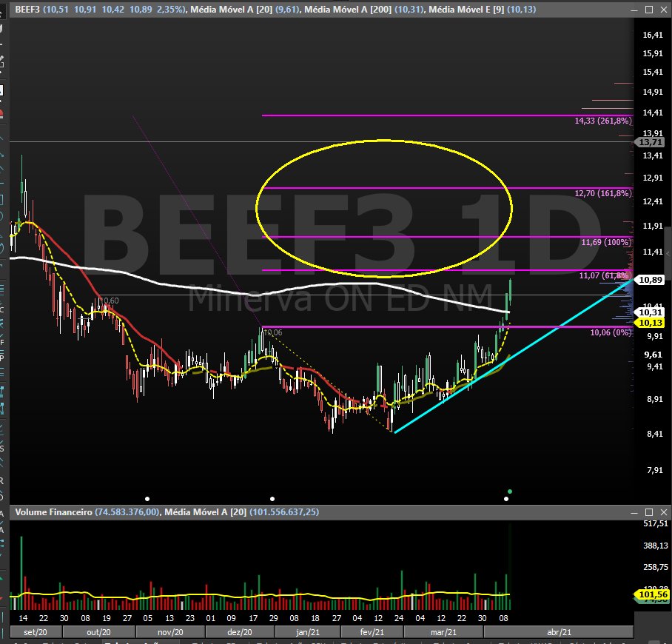Select Média Móvel A [20] volume indicator label
Viewport: 672px width, 644px height.
point(205,512)
